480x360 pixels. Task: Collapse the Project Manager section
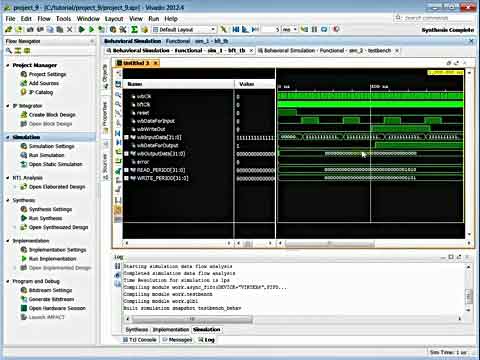click(x=8, y=65)
